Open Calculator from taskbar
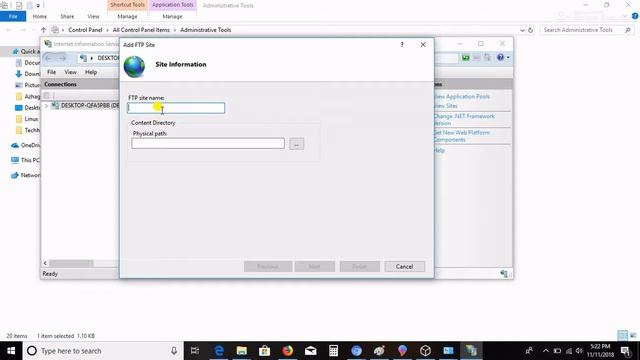The width and height of the screenshot is (640, 360). (333, 351)
